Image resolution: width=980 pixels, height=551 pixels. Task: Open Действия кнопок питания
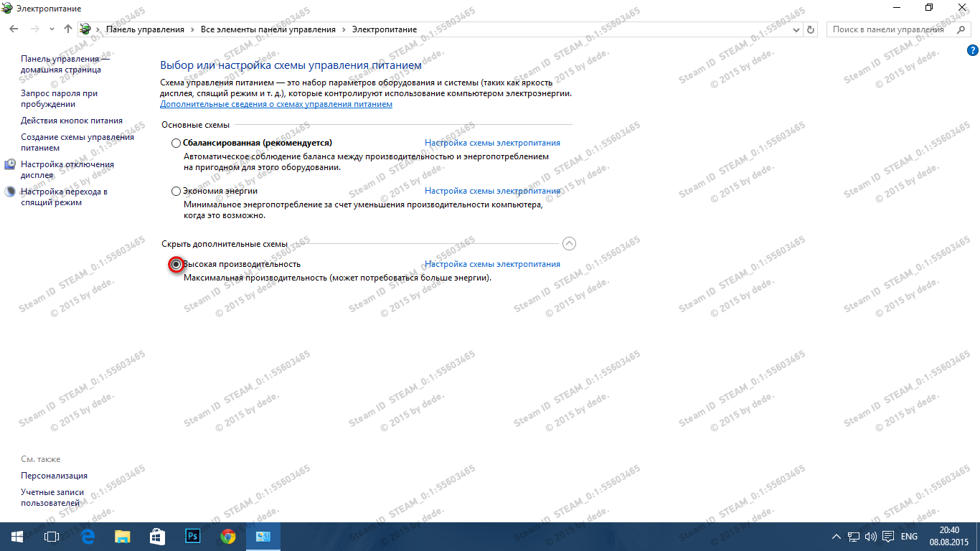pyautogui.click(x=72, y=121)
